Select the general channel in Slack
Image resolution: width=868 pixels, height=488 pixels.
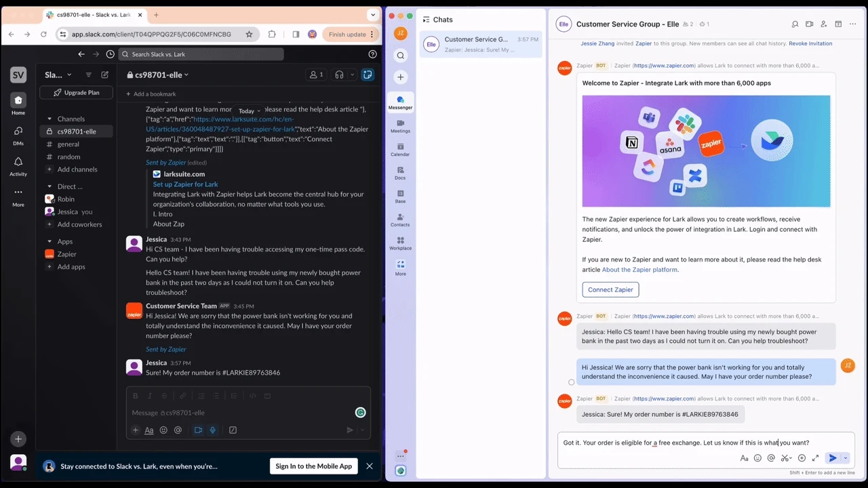68,144
